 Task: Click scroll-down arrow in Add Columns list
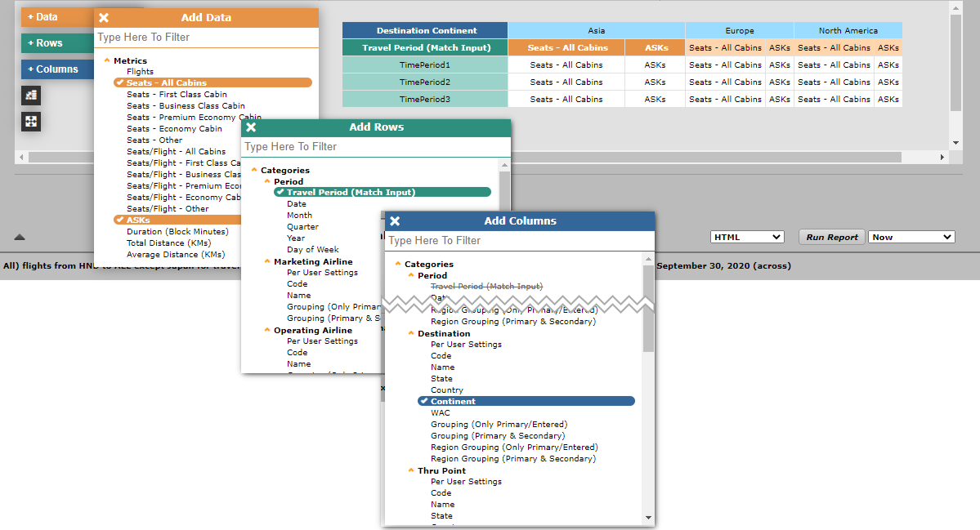click(x=648, y=518)
